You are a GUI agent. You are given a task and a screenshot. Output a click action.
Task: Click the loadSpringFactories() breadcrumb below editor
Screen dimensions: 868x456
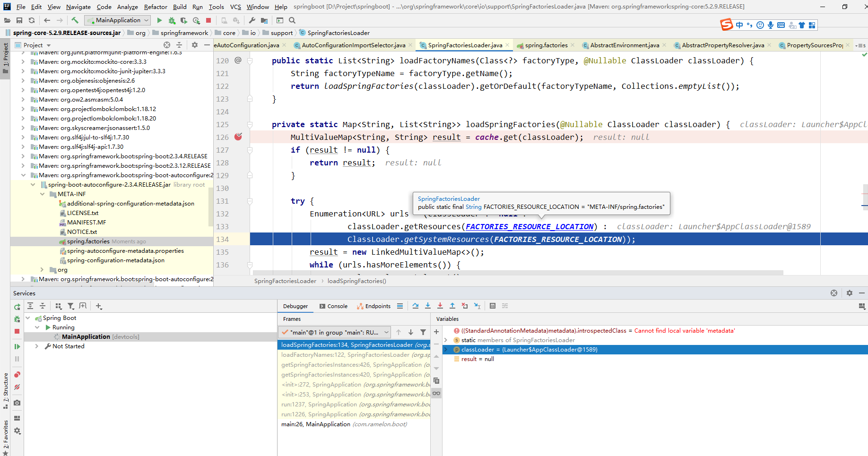point(356,281)
